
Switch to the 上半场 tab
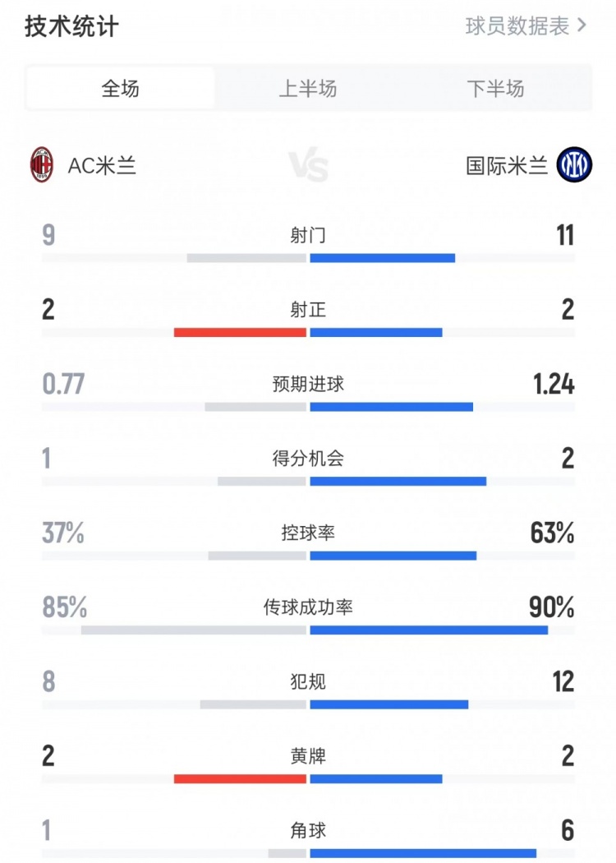point(308,89)
